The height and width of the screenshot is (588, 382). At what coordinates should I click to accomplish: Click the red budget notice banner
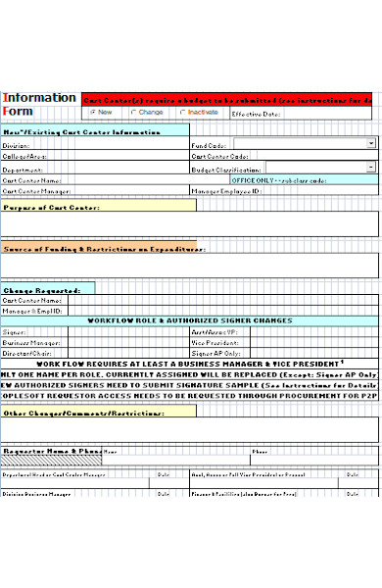[x=227, y=100]
